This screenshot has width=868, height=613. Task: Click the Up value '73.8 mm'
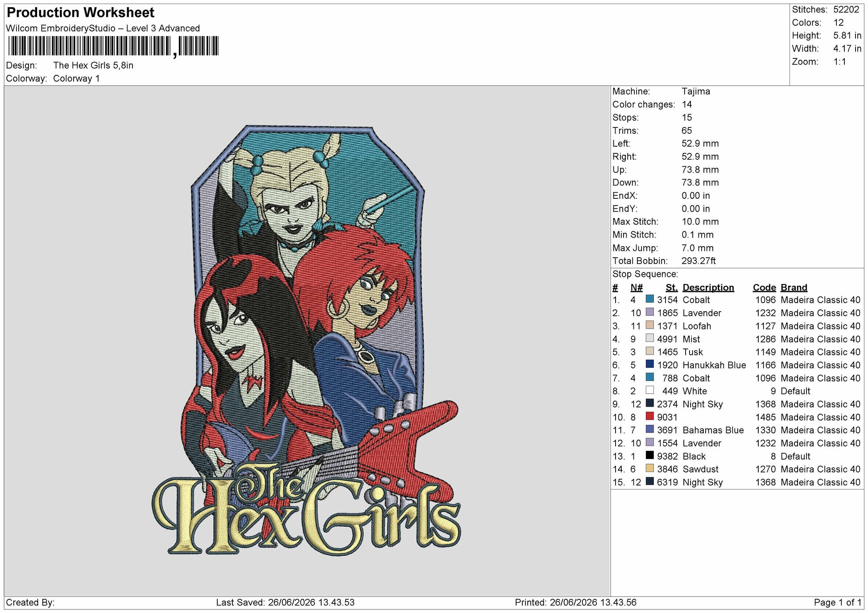[700, 169]
